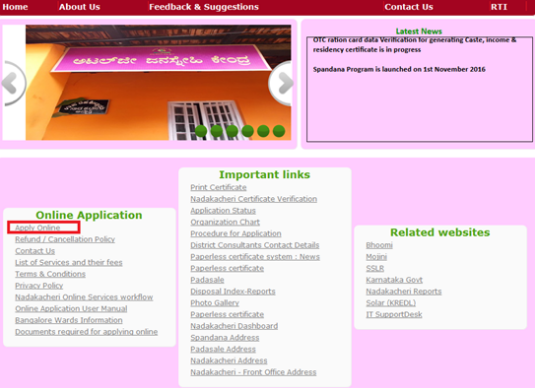Select the fifth green carousel dot
The width and height of the screenshot is (535, 388).
[263, 131]
